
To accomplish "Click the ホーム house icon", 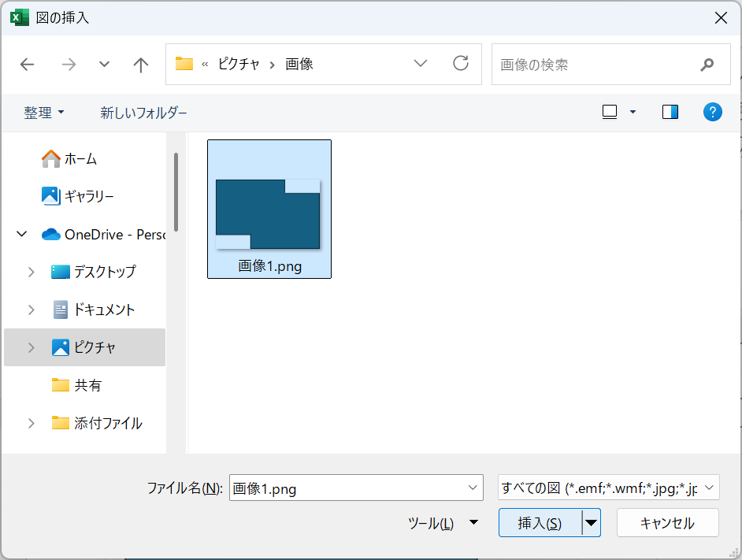I will point(50,159).
